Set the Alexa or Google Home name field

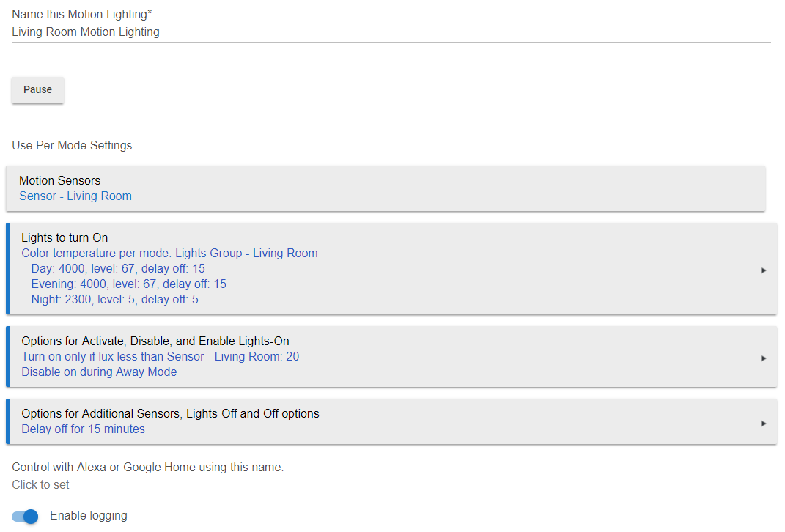point(391,485)
